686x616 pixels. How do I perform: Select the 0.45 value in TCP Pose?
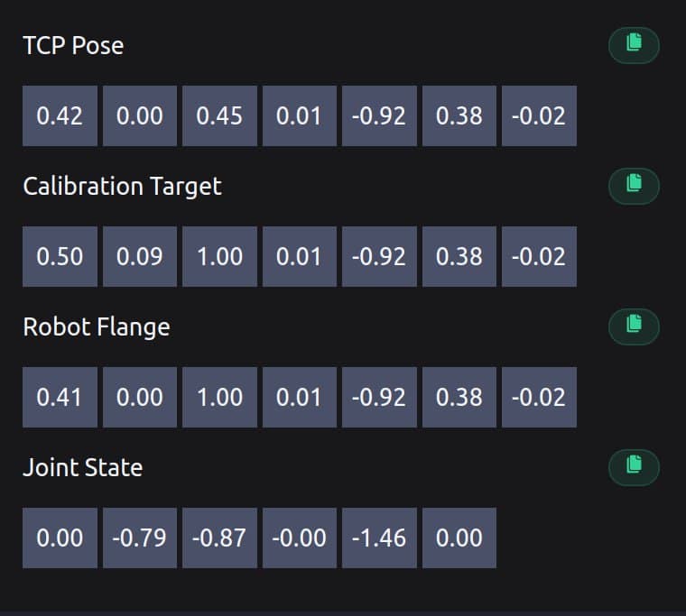(x=219, y=115)
